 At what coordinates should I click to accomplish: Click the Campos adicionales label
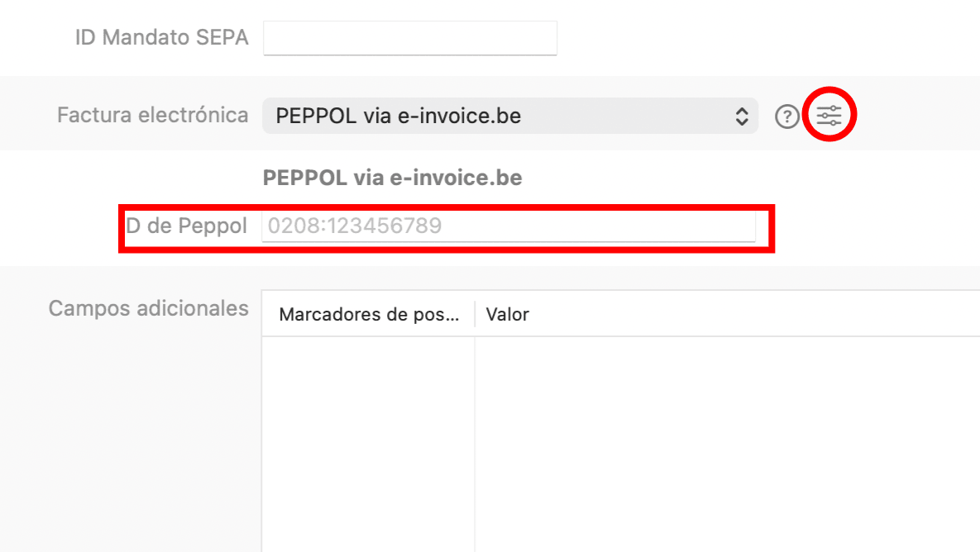(x=149, y=307)
